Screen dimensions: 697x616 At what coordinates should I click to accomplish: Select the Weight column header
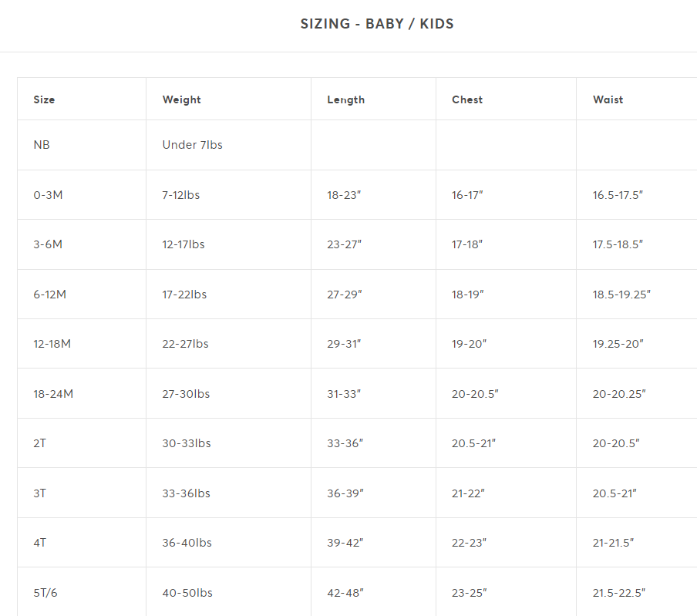[181, 99]
